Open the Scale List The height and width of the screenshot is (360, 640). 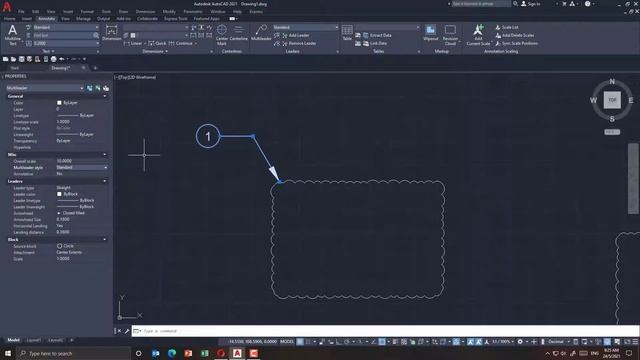coord(507,27)
